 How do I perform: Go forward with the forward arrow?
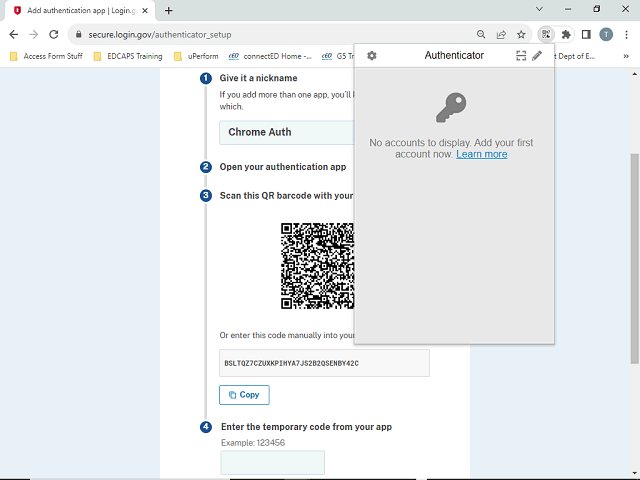33,35
